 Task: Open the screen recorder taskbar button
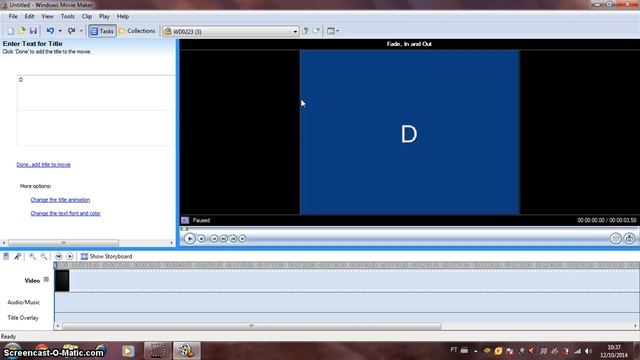[x=158, y=351]
